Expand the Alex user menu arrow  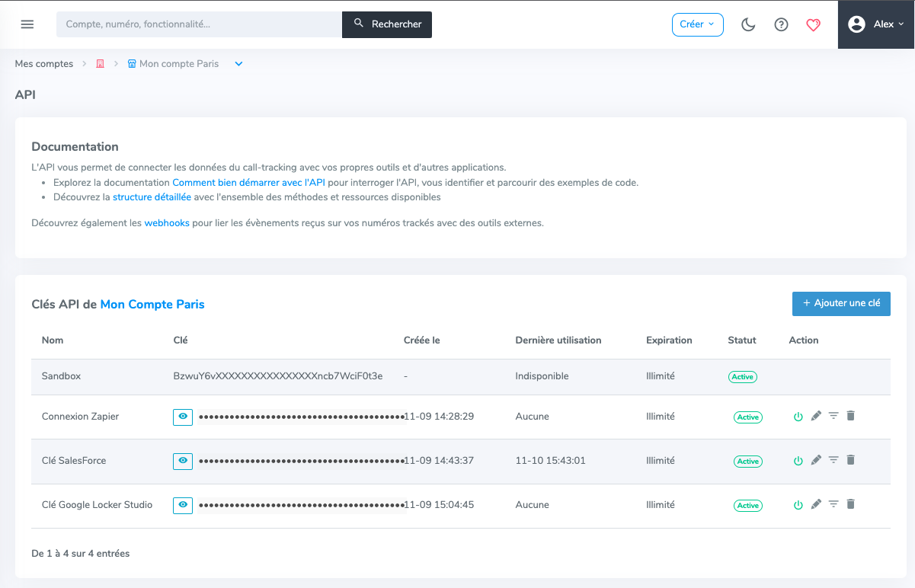tap(901, 24)
